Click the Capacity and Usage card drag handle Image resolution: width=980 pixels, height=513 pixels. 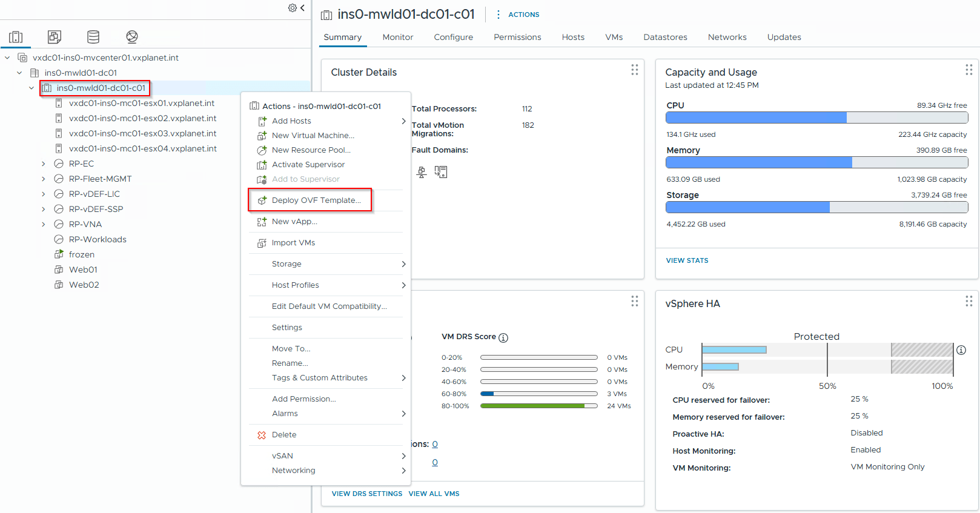(x=969, y=70)
